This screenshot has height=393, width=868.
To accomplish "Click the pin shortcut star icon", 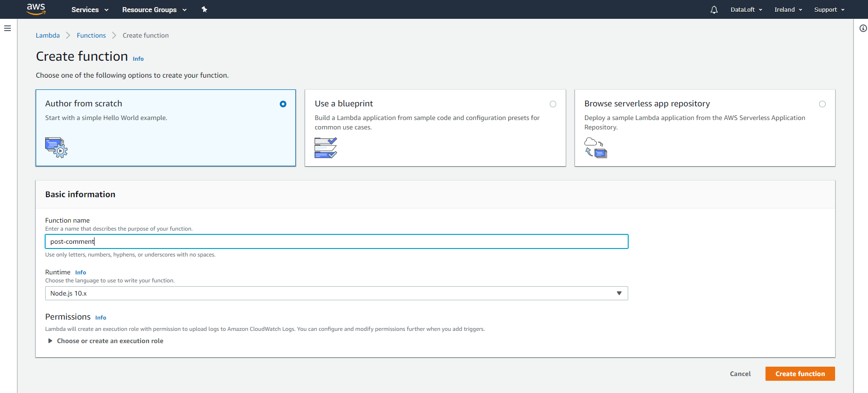I will click(204, 9).
